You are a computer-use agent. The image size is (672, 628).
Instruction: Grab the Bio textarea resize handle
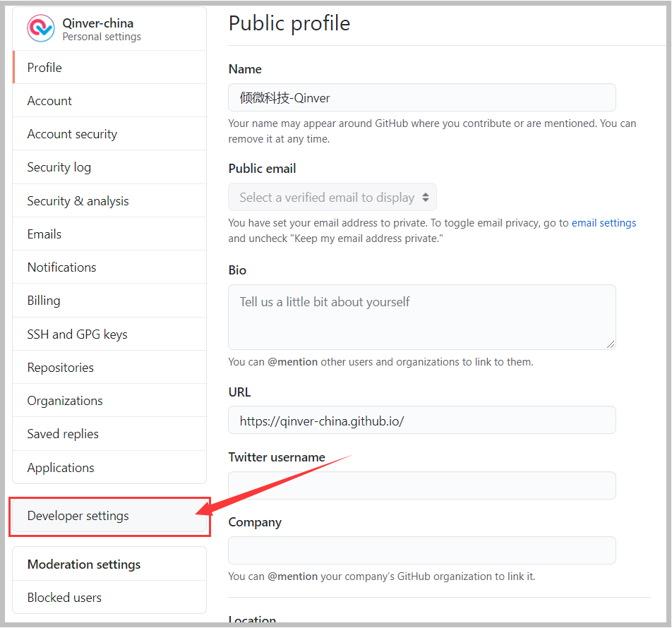click(611, 344)
